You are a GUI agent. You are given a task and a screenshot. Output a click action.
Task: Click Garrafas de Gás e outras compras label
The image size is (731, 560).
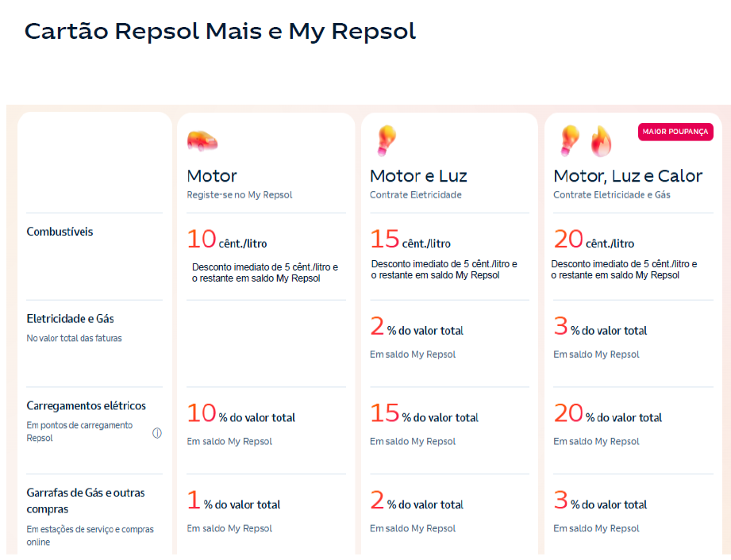pyautogui.click(x=85, y=501)
